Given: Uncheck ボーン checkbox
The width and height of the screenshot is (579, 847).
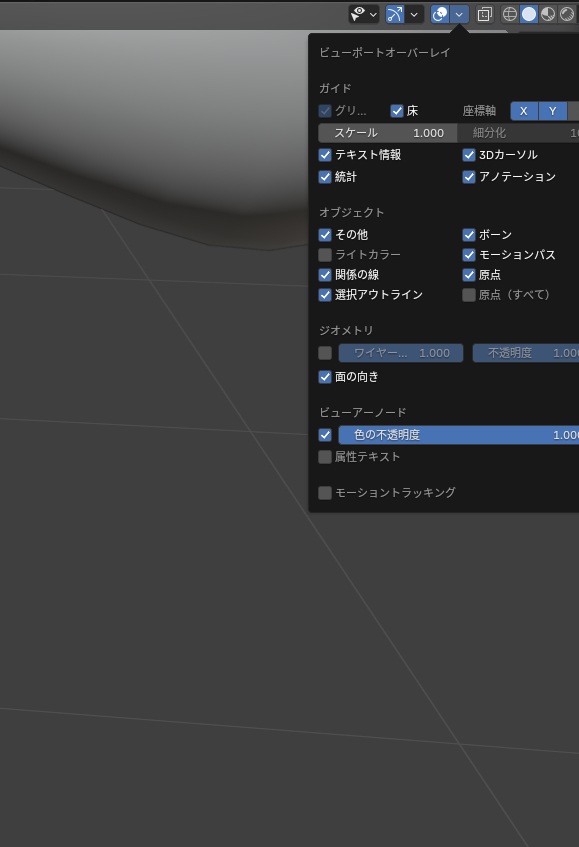Looking at the screenshot, I should click(469, 234).
